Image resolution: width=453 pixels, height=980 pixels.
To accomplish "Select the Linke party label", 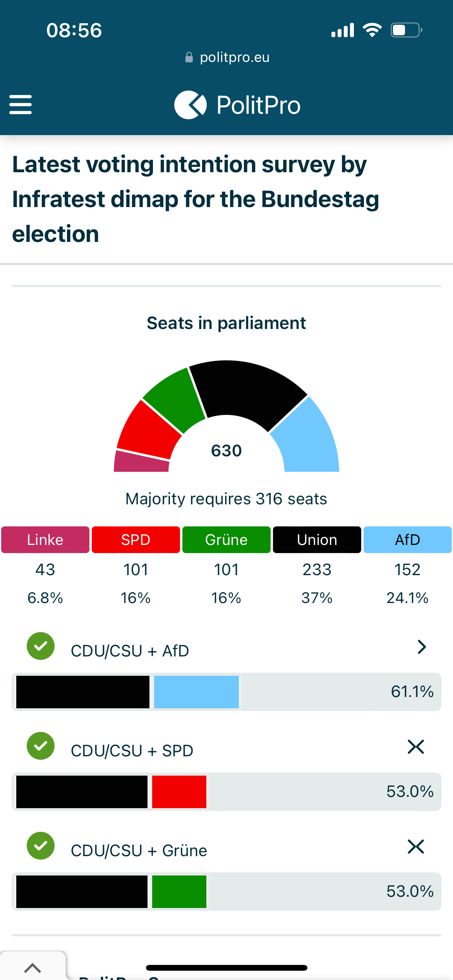I will click(45, 540).
